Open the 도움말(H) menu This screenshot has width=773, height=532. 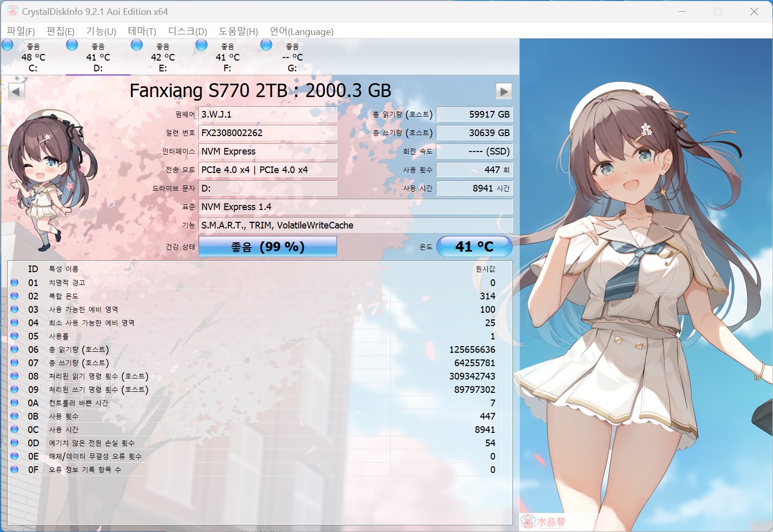pos(238,31)
